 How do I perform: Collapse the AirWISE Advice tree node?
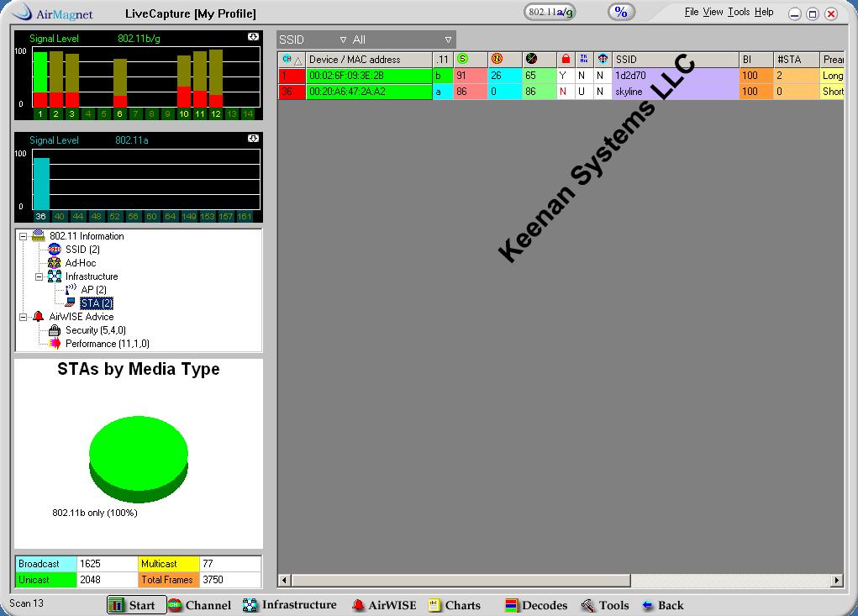pyautogui.click(x=23, y=318)
